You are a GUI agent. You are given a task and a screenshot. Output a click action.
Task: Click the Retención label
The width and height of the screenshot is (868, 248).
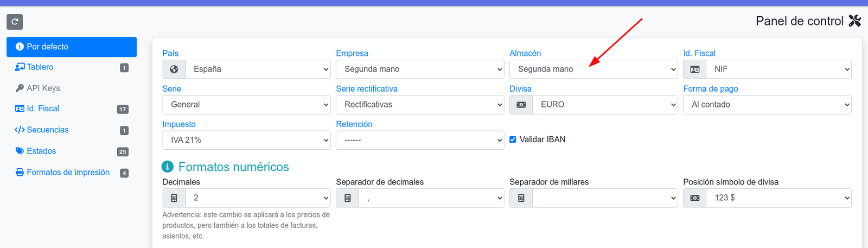(354, 124)
